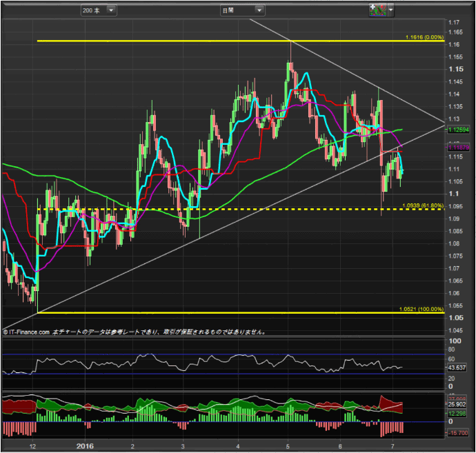Open the 200 本 bar count dropdown
The width and height of the screenshot is (476, 453).
(99, 10)
